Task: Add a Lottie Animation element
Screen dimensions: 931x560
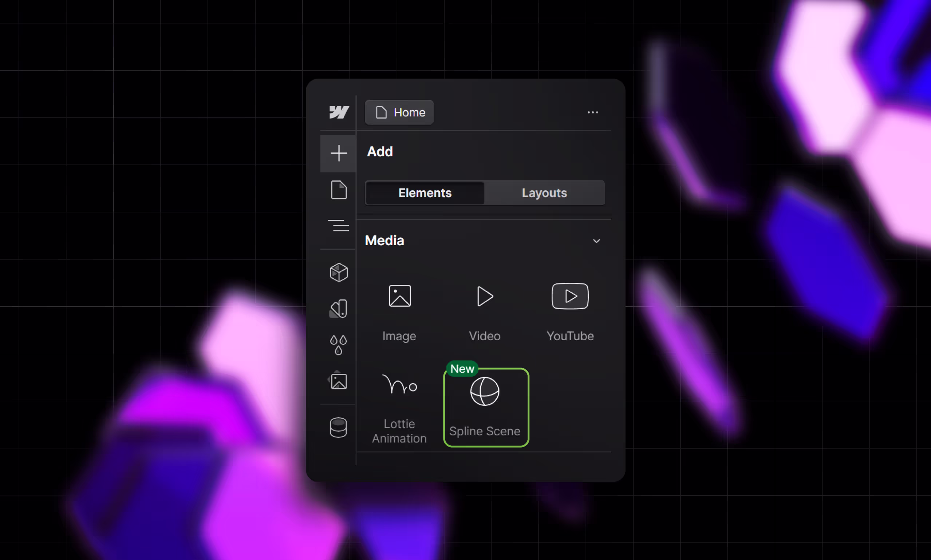Action: pyautogui.click(x=399, y=408)
